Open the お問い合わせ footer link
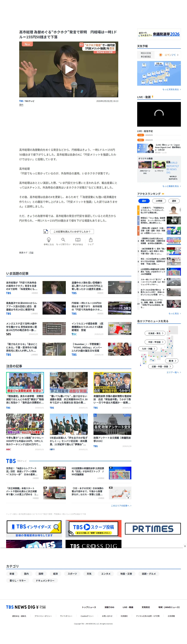This screenshot has width=187, height=644. (107, 616)
